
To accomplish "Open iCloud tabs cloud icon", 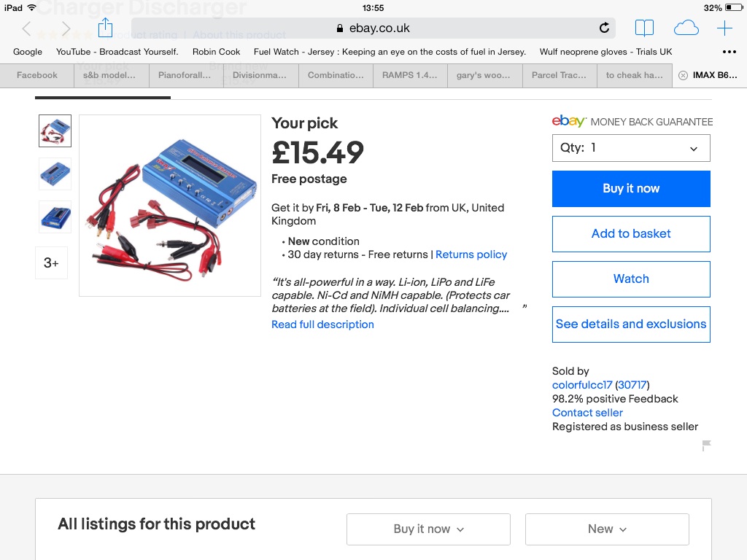I will click(x=686, y=28).
